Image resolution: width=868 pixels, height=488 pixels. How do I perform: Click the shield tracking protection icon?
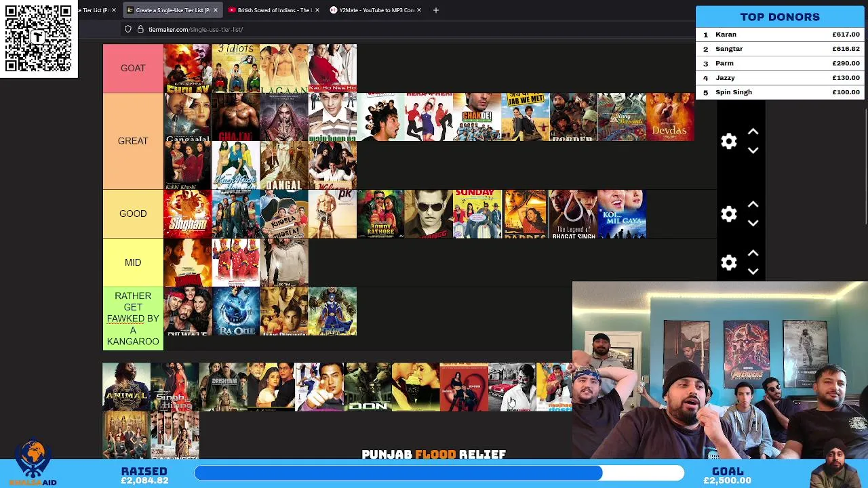tap(128, 29)
